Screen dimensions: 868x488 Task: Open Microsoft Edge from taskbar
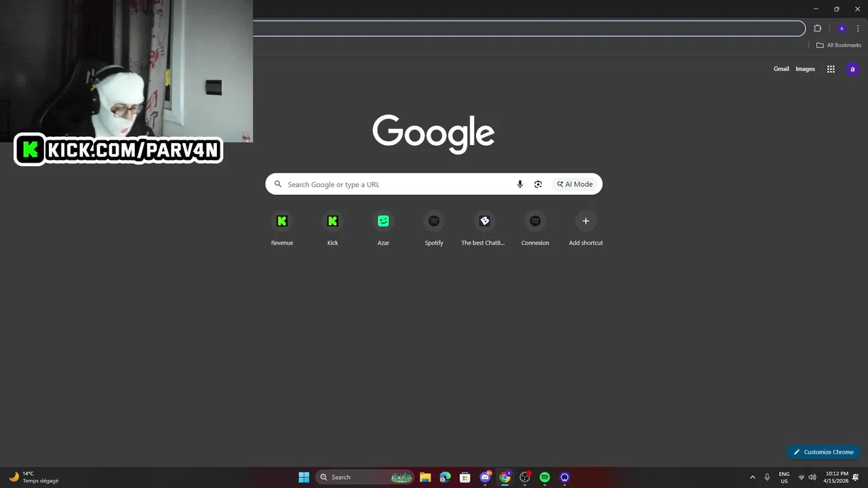tap(445, 477)
